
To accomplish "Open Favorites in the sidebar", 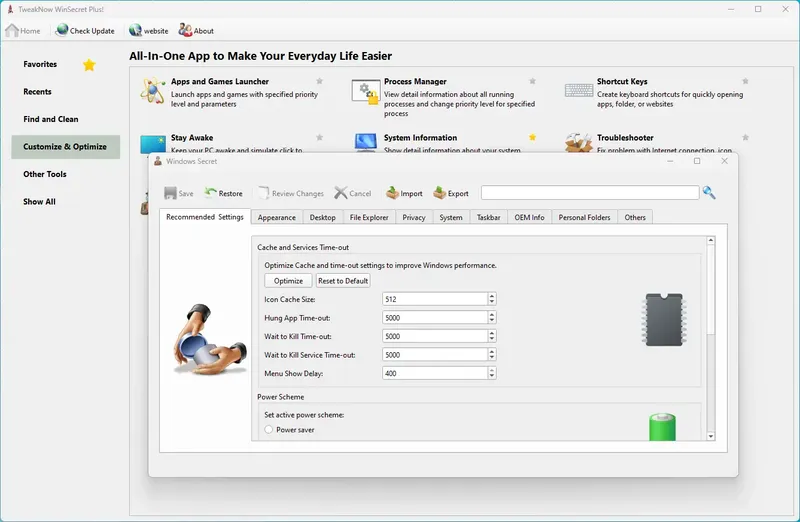I will (40, 64).
